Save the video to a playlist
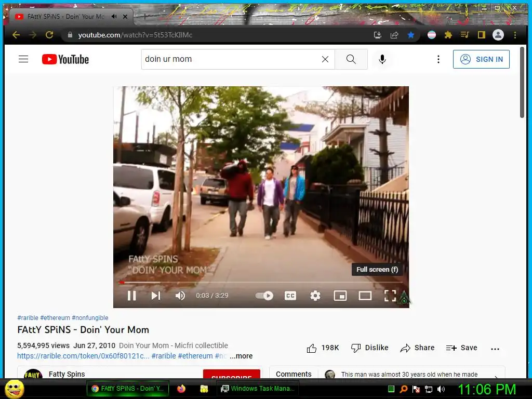Screen dimensions: 532x399 click(461, 348)
